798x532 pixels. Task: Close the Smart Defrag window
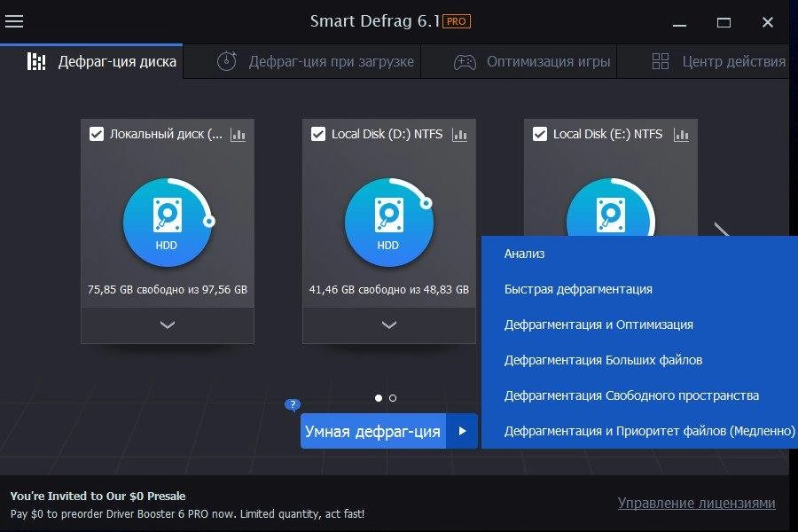click(768, 22)
